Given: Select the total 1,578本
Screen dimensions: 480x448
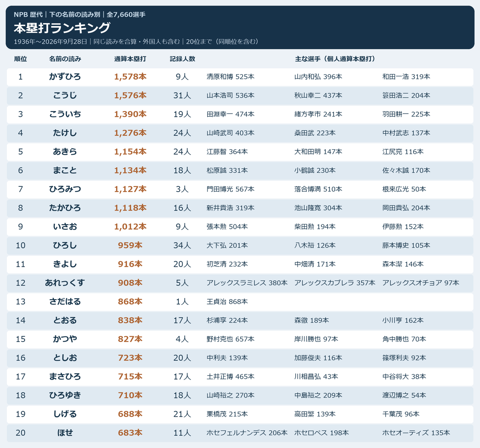Looking at the screenshot, I should tap(130, 76).
